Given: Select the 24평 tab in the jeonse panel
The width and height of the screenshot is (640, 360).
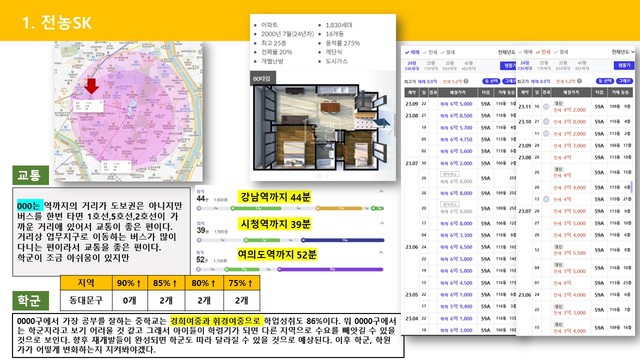Looking at the screenshot, I should pos(524,66).
